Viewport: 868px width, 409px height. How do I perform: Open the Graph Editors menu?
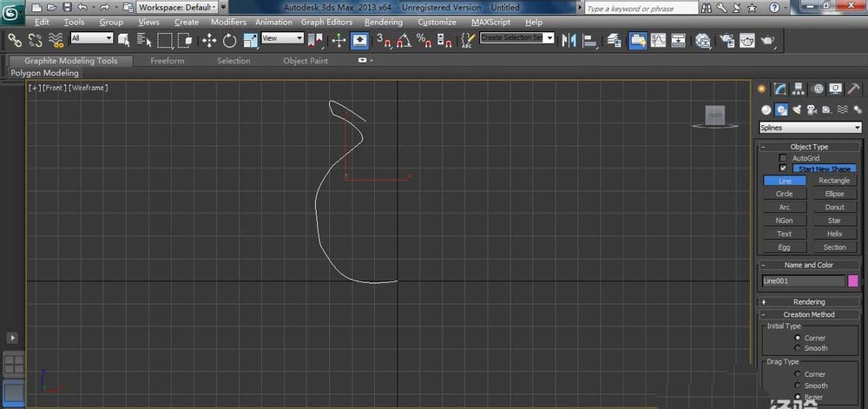326,22
